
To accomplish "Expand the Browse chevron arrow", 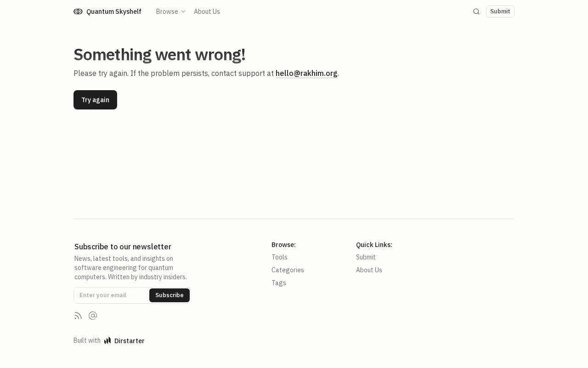I will tap(183, 11).
